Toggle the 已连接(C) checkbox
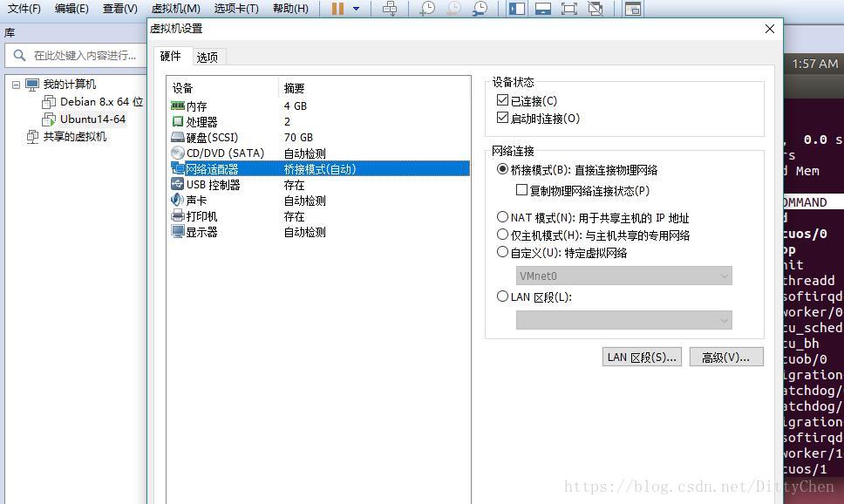 (503, 100)
